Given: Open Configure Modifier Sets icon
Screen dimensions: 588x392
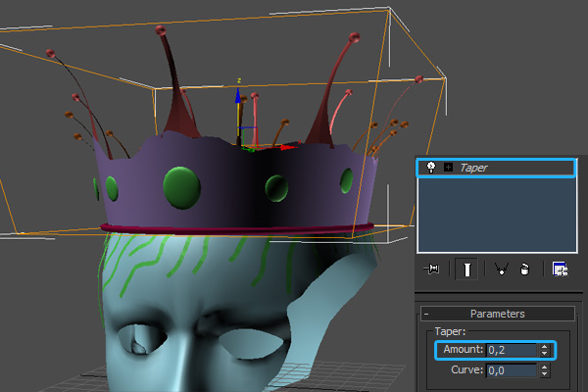Looking at the screenshot, I should tap(560, 269).
